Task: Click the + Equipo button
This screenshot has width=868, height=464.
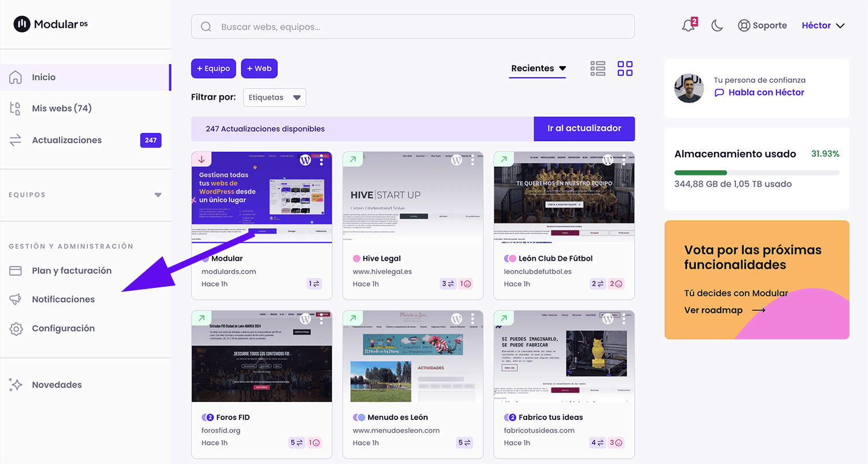Action: (x=214, y=68)
